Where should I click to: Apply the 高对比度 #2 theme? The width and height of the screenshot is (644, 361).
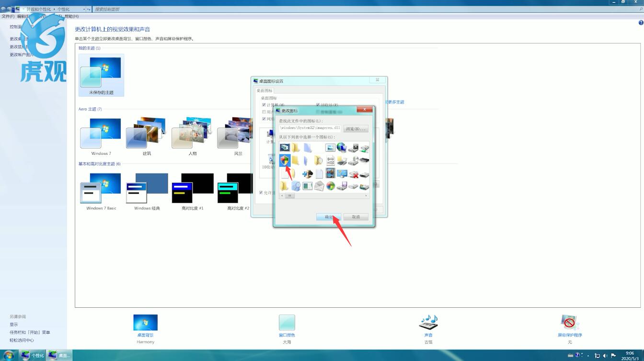235,192
